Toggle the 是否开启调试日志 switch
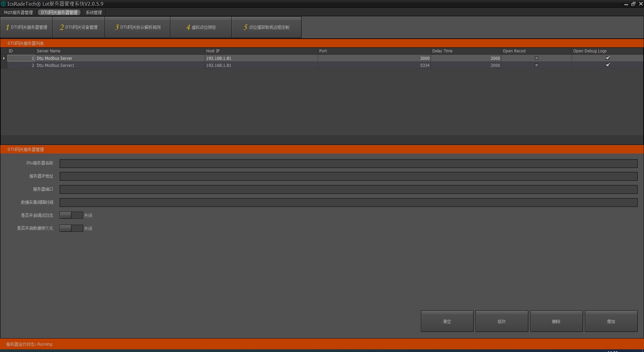The image size is (644, 352). pos(71,215)
